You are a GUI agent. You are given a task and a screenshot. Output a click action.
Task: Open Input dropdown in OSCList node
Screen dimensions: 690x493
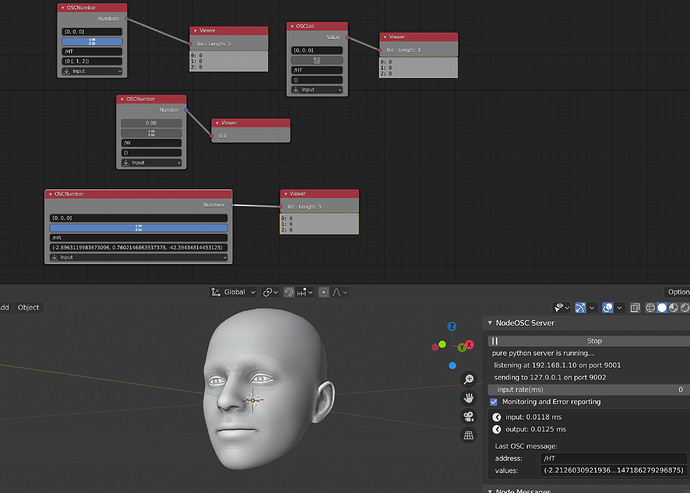[x=317, y=90]
